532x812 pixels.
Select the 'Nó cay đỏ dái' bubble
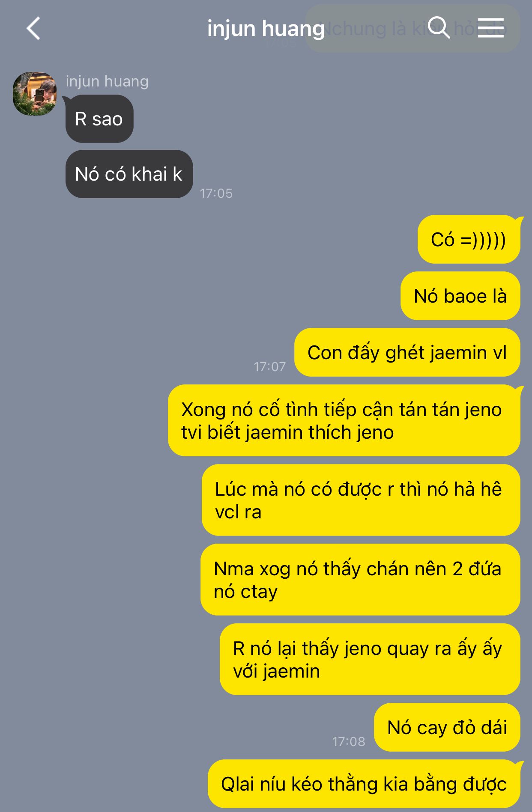(x=447, y=727)
